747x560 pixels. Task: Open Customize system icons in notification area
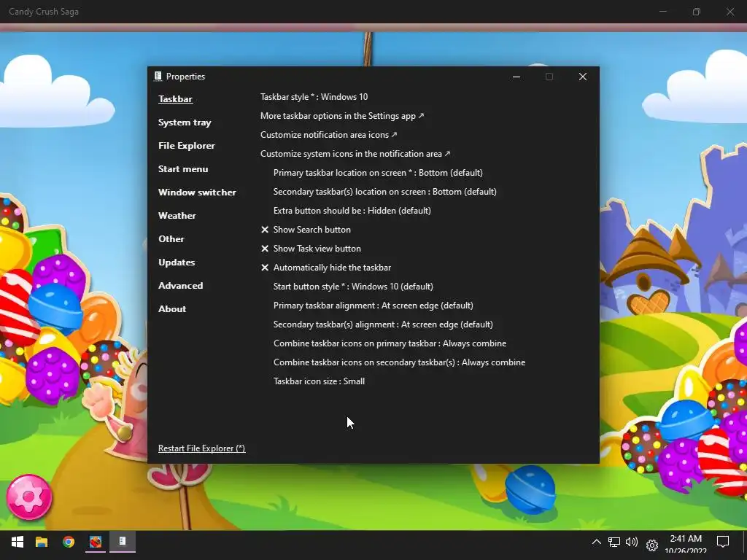[x=355, y=154]
